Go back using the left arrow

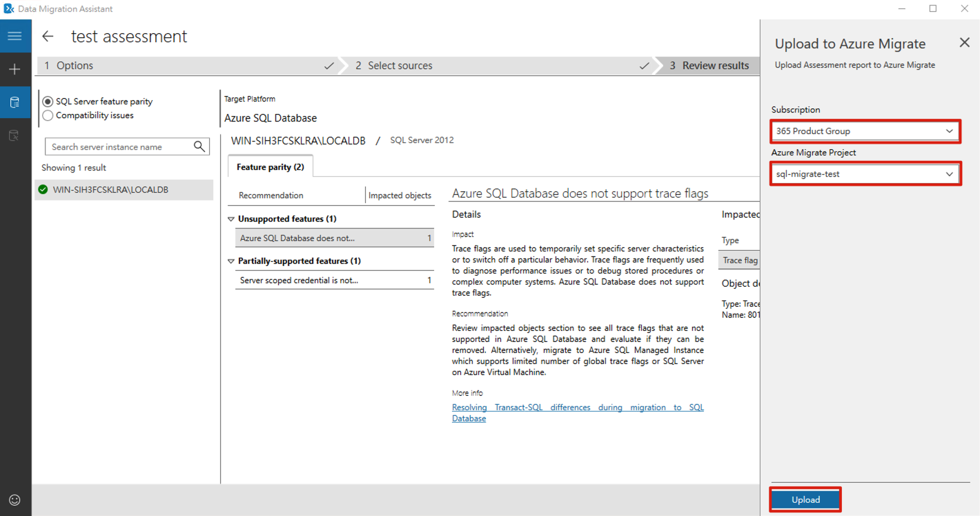[48, 37]
